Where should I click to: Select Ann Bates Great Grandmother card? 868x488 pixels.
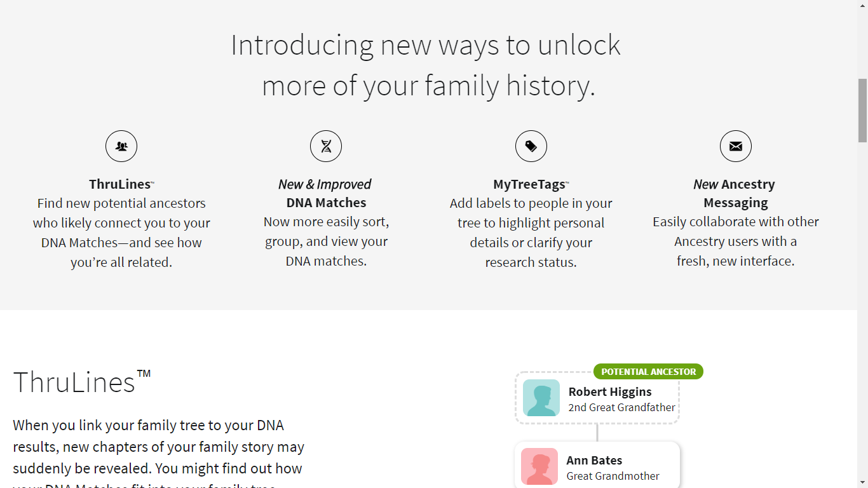597,465
